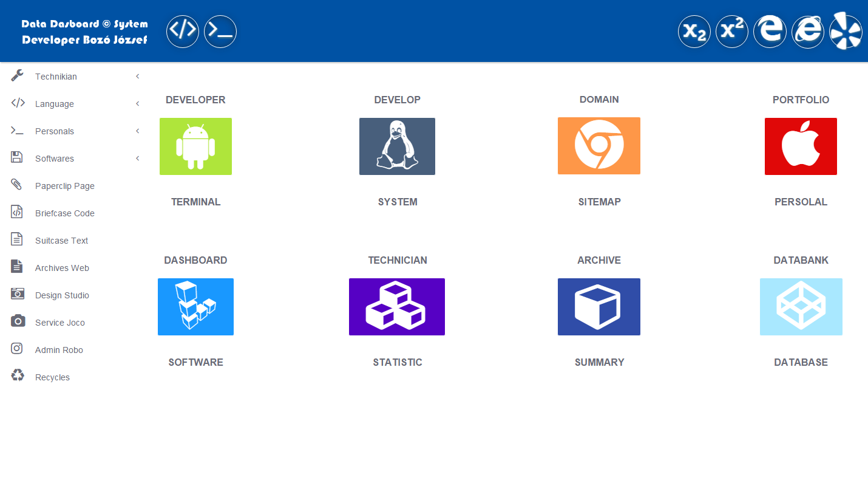The width and height of the screenshot is (868, 480).
Task: Select Suitcase Text in sidebar
Action: pyautogui.click(x=61, y=241)
